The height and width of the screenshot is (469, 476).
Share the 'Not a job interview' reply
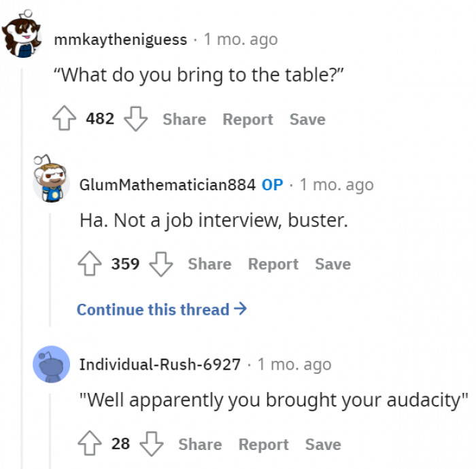pos(209,264)
